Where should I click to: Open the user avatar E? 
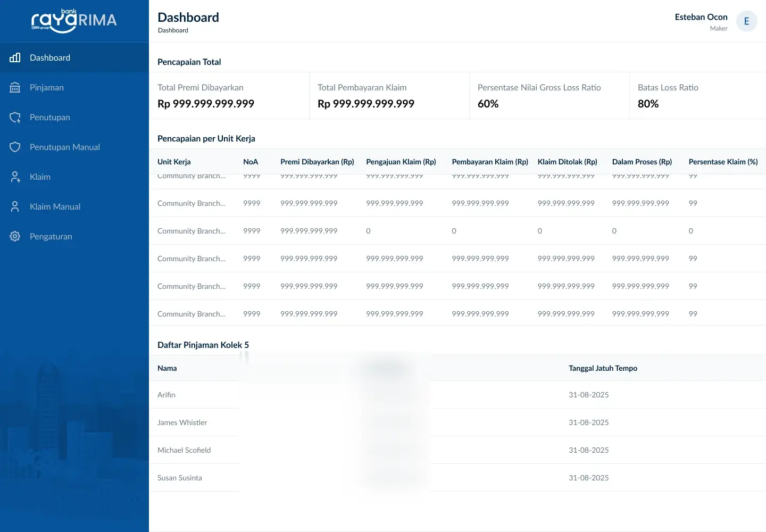point(746,21)
